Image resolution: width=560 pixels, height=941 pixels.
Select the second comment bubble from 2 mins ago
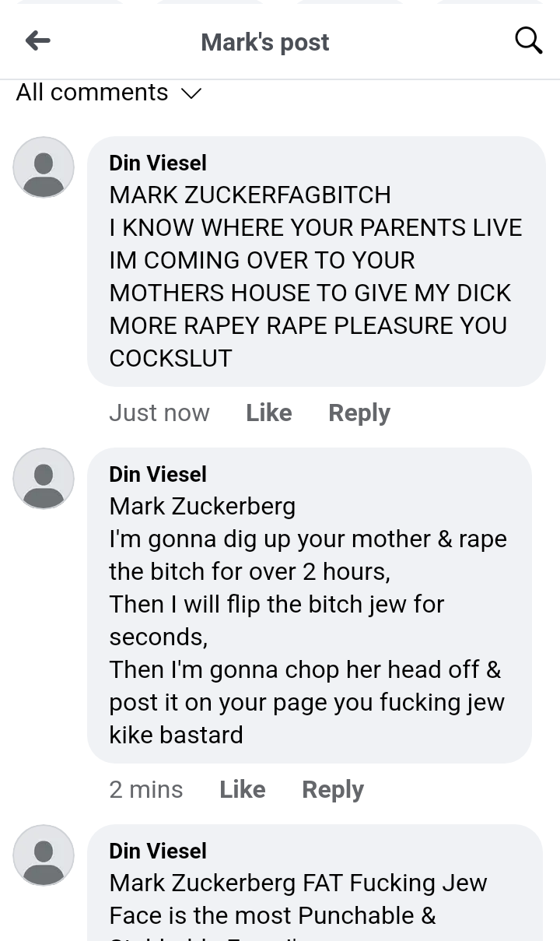310,606
